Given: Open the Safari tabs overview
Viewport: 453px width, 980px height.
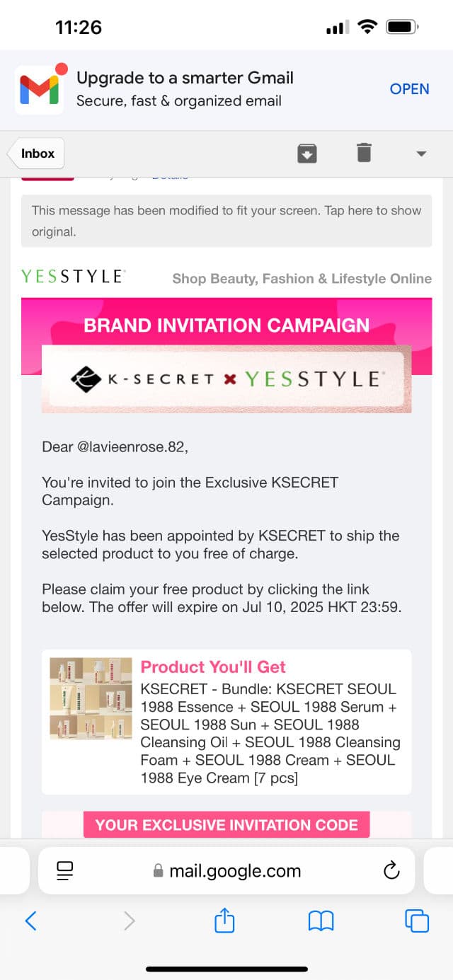Looking at the screenshot, I should (416, 921).
